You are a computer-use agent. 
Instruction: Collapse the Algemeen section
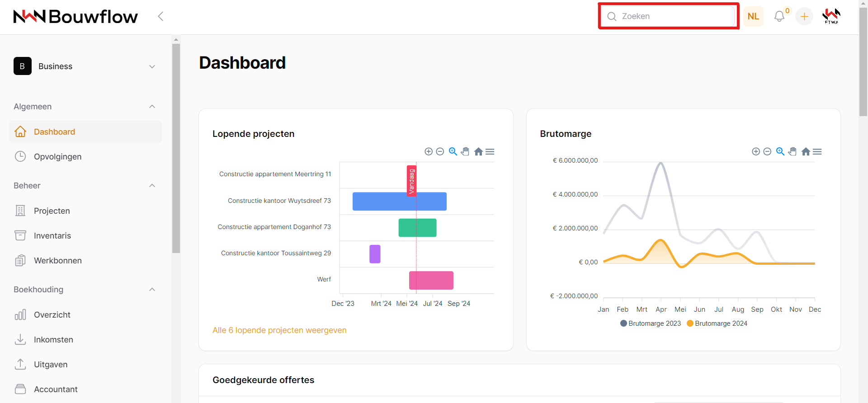click(x=152, y=107)
